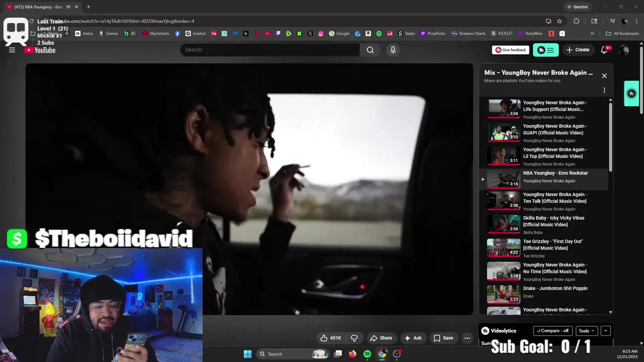Open a new browser tab with plus
This screenshot has width=644, height=362.
click(x=89, y=7)
